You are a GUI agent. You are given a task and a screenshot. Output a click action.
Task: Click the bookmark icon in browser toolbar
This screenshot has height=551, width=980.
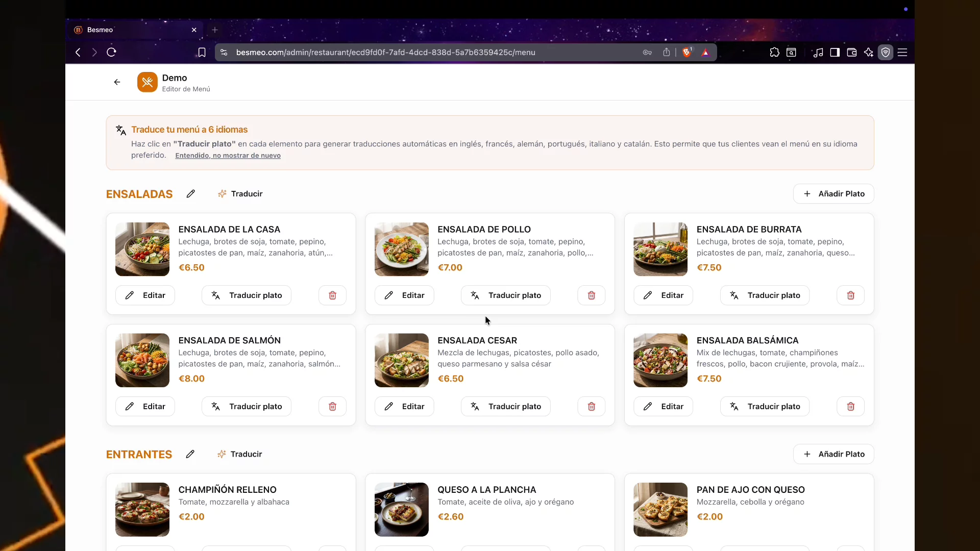[x=202, y=52]
